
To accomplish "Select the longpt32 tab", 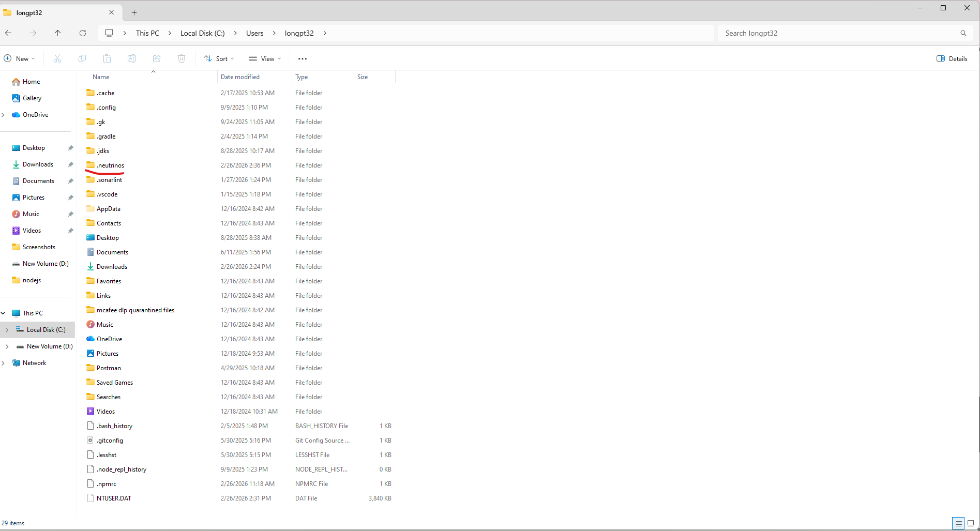I will click(57, 12).
